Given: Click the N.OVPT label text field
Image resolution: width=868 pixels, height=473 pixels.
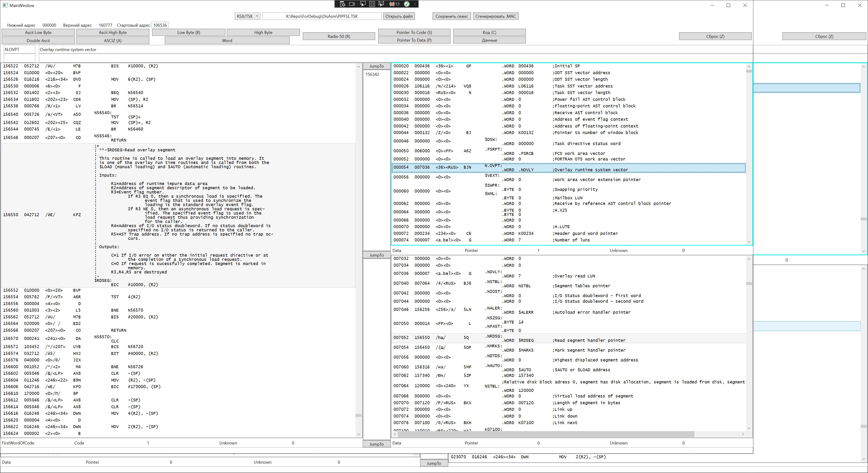Looking at the screenshot, I should [19, 50].
